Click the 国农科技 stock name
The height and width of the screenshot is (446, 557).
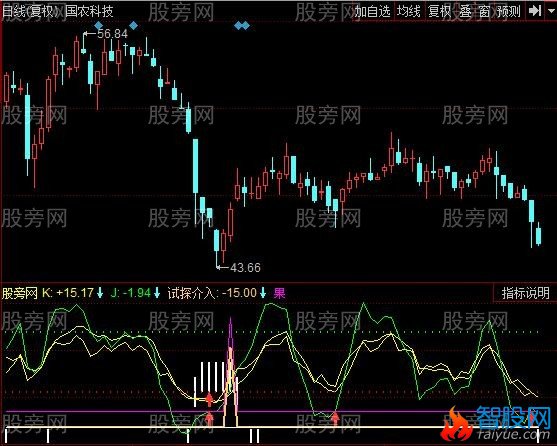coord(89,11)
